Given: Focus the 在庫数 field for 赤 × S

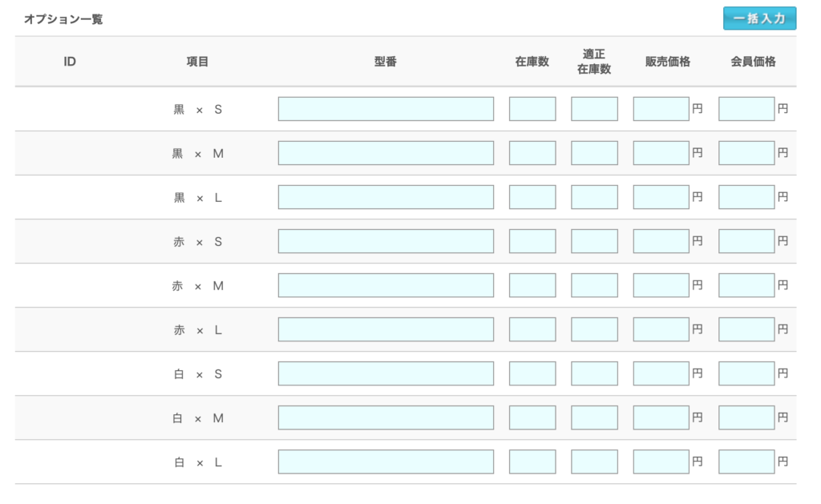Looking at the screenshot, I should tap(532, 241).
